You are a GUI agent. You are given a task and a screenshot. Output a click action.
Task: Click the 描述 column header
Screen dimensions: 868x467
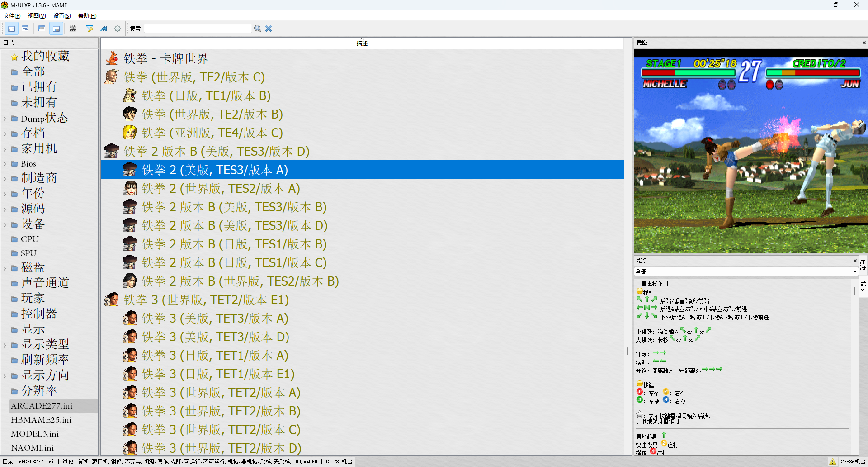[x=362, y=43]
